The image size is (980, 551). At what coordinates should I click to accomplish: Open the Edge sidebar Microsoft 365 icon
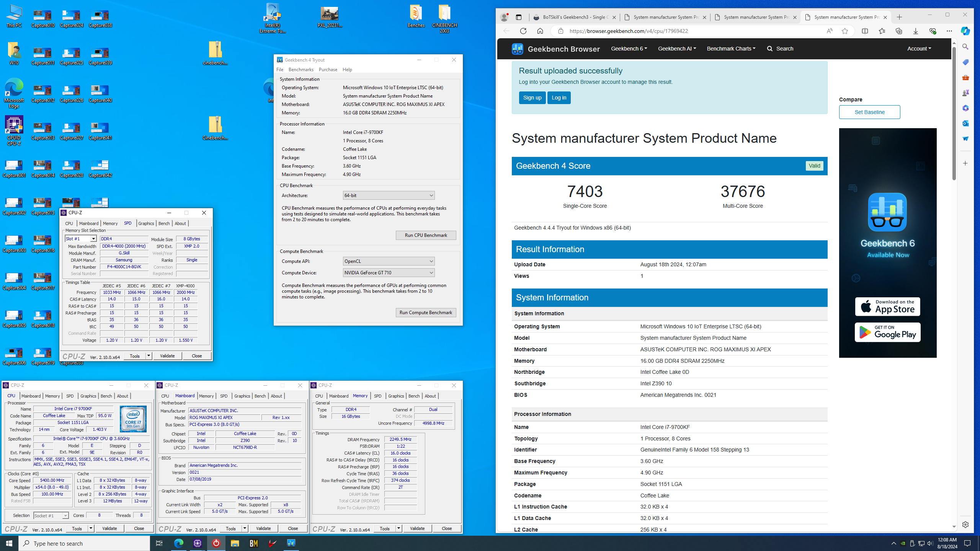[x=965, y=108]
